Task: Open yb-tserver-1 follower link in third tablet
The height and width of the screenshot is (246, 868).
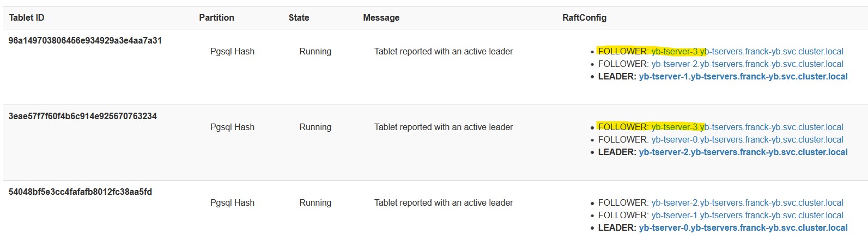Action: click(747, 215)
